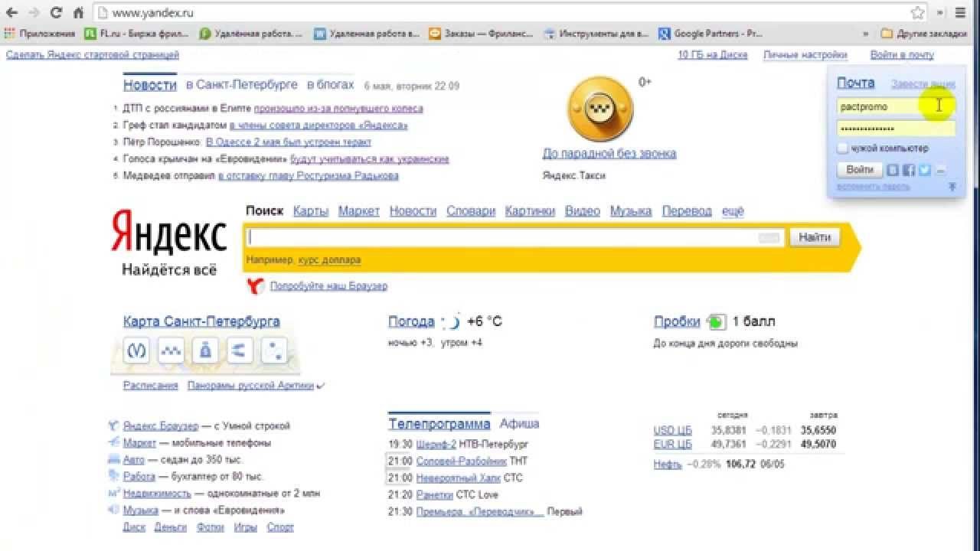This screenshot has width=980, height=551.
Task: Open the Карта Санкт-Петербурга link
Action: point(201,321)
